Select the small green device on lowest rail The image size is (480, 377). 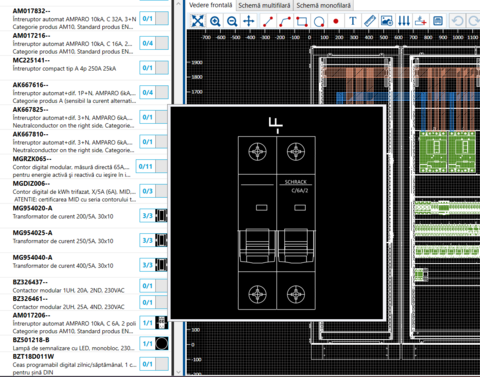tap(419, 275)
